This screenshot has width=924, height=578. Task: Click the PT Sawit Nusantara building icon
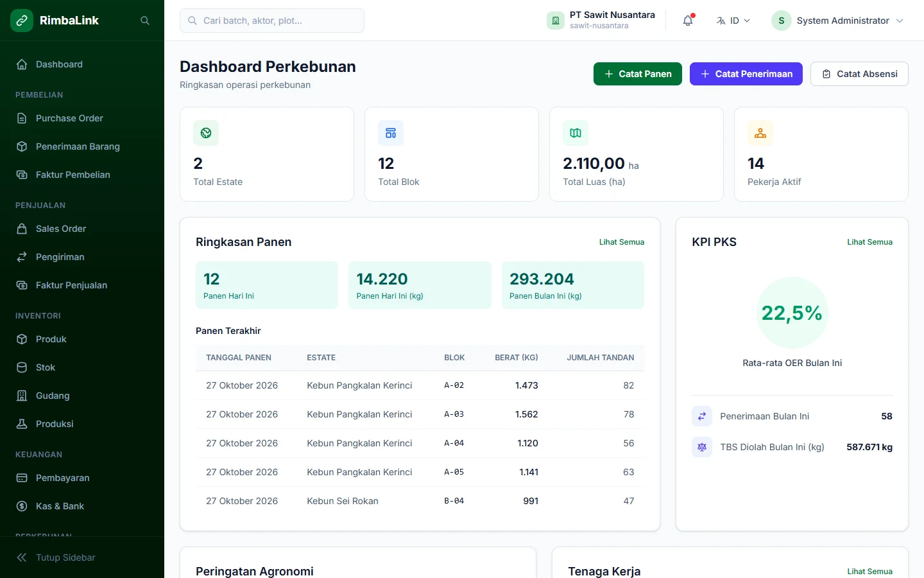point(556,21)
